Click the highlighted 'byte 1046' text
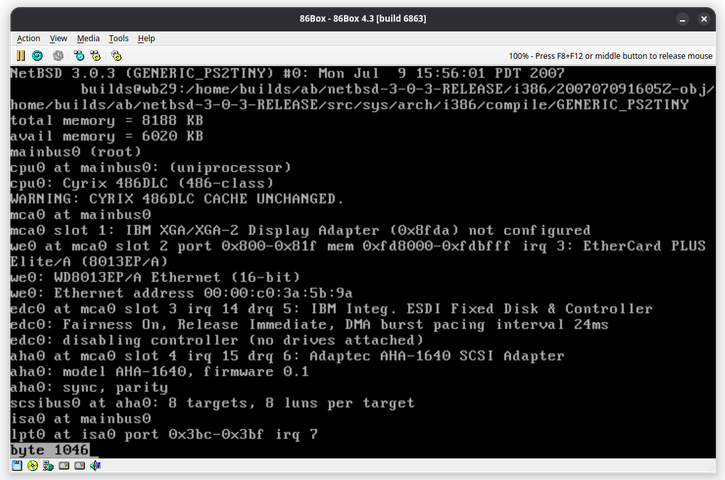Viewport: 725px width, 480px height. click(x=50, y=450)
